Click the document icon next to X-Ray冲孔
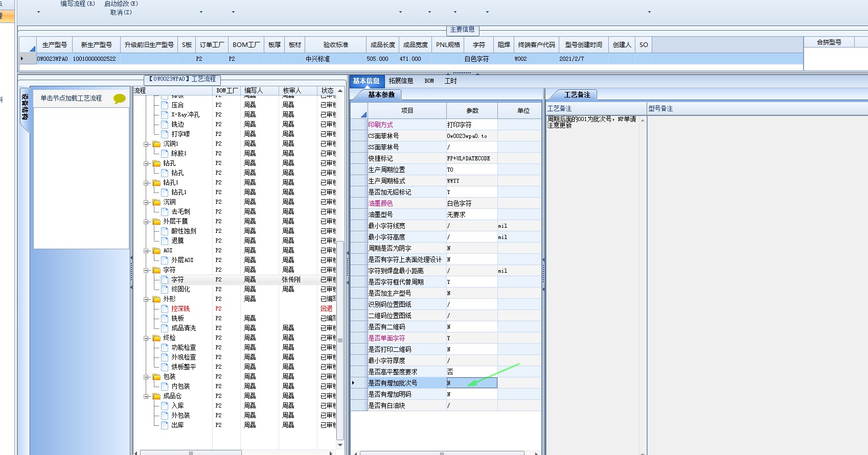This screenshot has height=455, width=868. click(165, 114)
